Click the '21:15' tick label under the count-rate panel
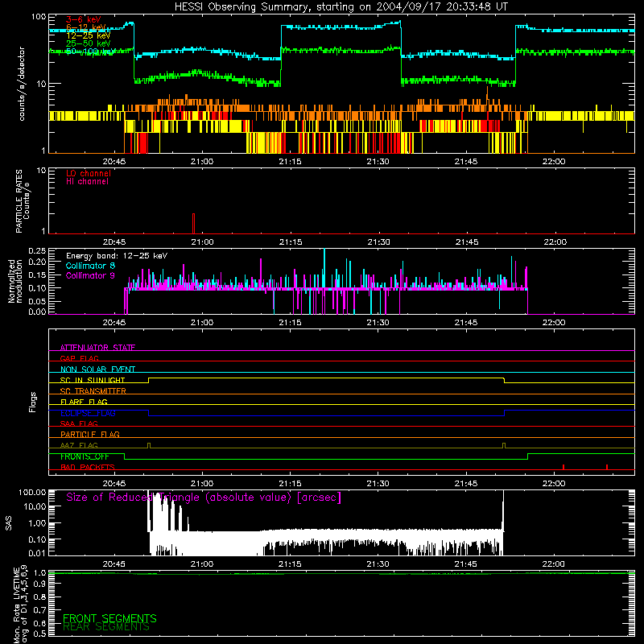This screenshot has height=644, width=644. coord(290,162)
